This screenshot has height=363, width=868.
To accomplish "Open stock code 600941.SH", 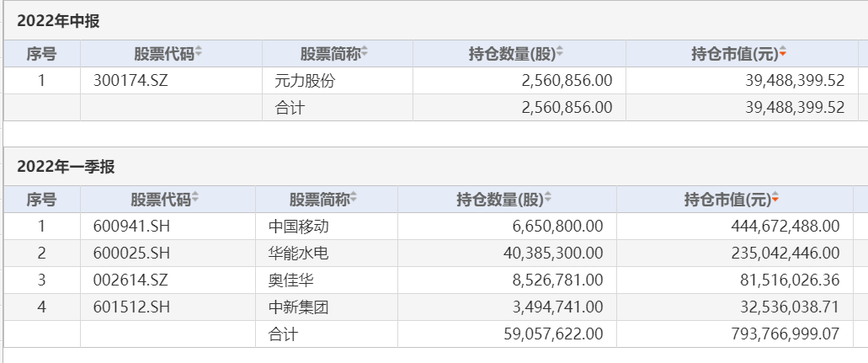I will [132, 227].
